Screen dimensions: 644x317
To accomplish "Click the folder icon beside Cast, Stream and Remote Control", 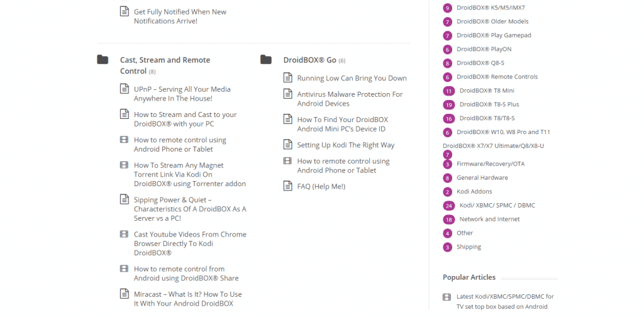I will coord(103,60).
